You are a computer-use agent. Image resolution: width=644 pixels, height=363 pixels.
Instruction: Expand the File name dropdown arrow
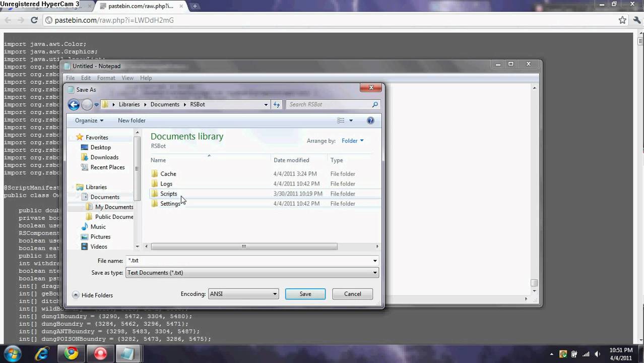[x=375, y=261]
